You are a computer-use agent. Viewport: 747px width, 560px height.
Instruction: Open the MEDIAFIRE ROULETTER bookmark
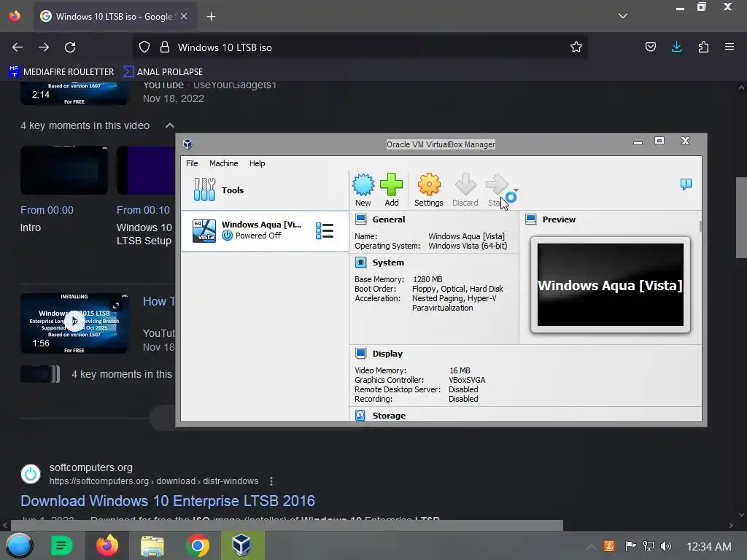(61, 72)
